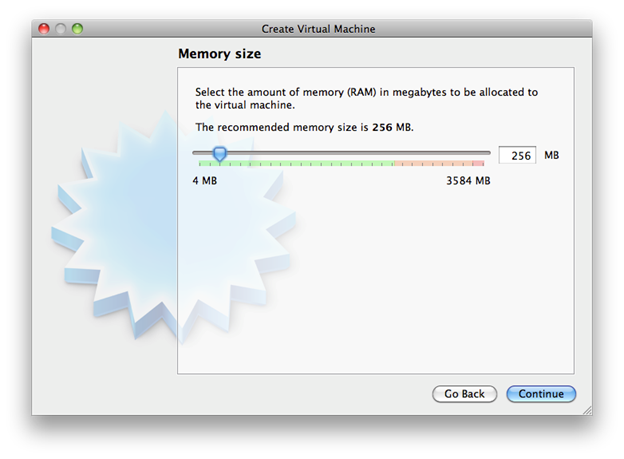Click the middle of the memory slider track
This screenshot has width=624, height=459.
[341, 153]
